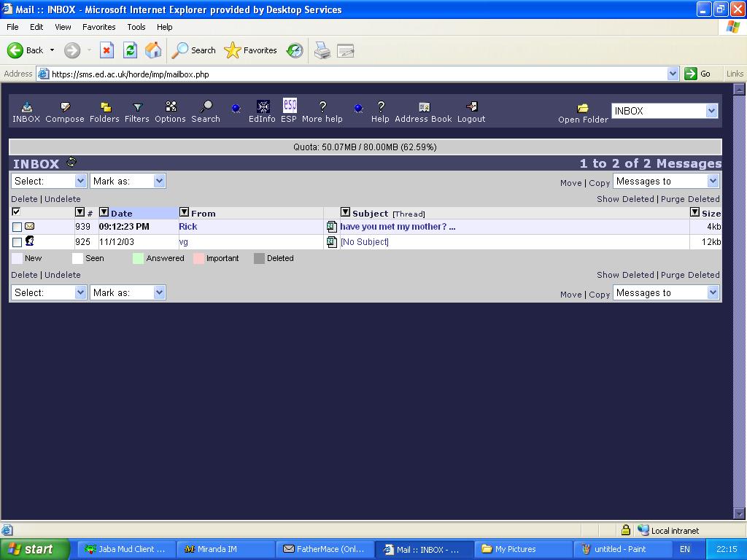Open the EdInfo icon
Viewport: 747px width, 560px height.
click(x=263, y=106)
